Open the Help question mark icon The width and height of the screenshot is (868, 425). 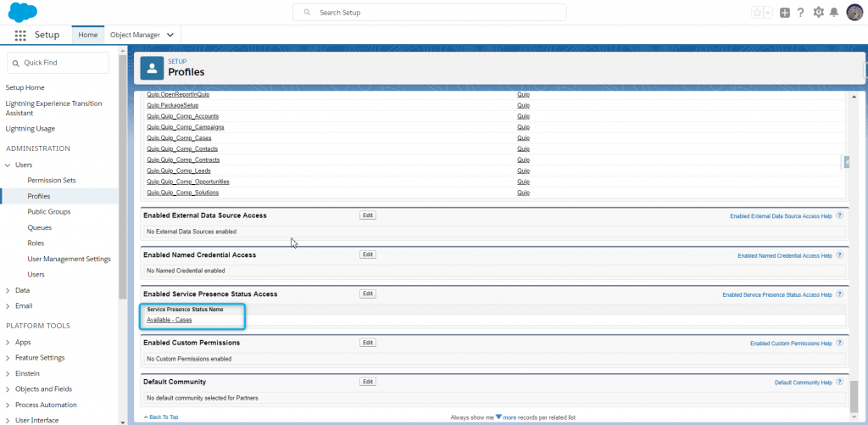pyautogui.click(x=800, y=13)
